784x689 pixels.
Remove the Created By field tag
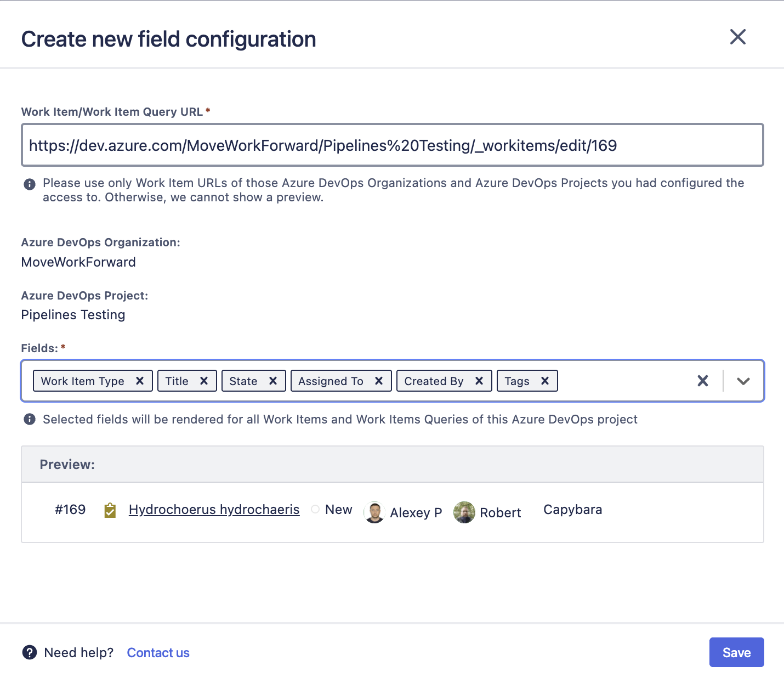(x=479, y=381)
